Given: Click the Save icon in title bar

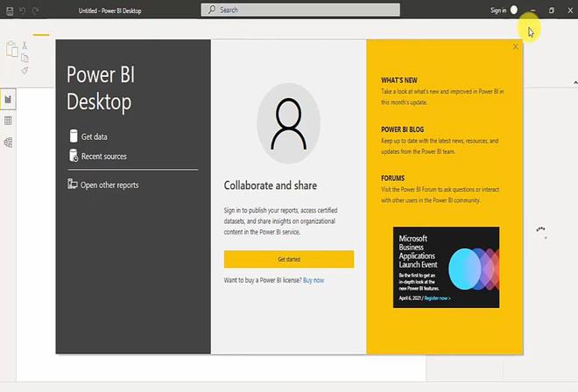Looking at the screenshot, I should (x=10, y=11).
